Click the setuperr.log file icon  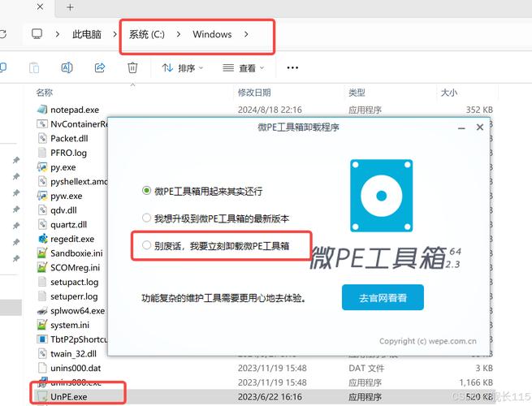42,296
